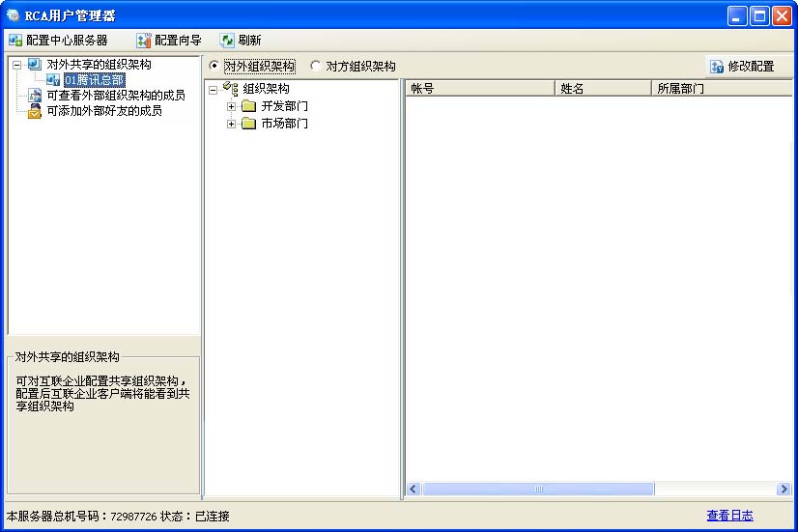The height and width of the screenshot is (532, 798).
Task: Click the RCA用户管理器 title bar app icon
Action: (13, 15)
